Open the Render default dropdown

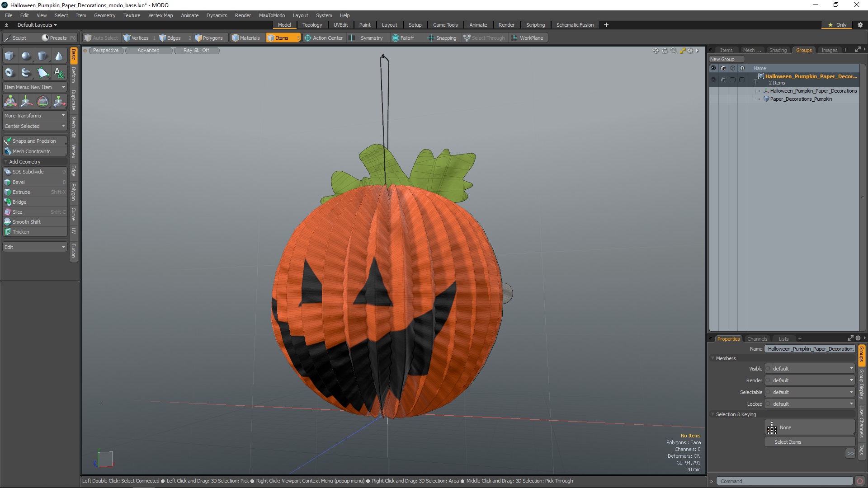pos(810,380)
